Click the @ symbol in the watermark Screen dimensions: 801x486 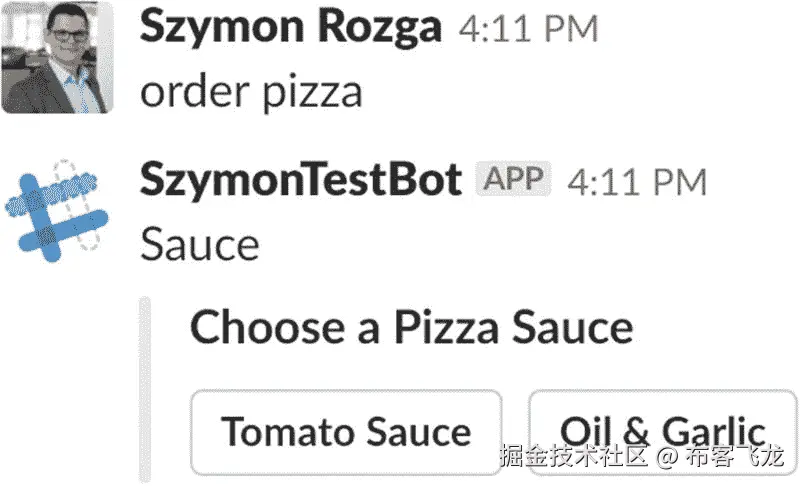point(667,458)
